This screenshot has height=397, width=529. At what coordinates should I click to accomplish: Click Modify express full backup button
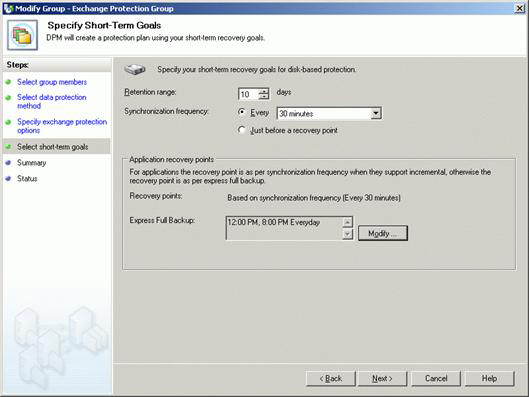tap(383, 233)
